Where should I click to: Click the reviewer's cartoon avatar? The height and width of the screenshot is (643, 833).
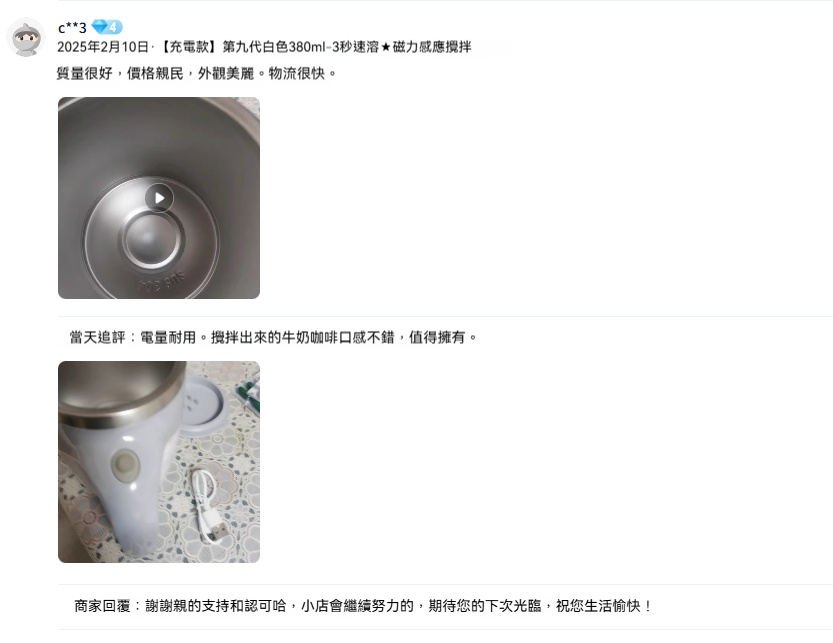click(26, 37)
